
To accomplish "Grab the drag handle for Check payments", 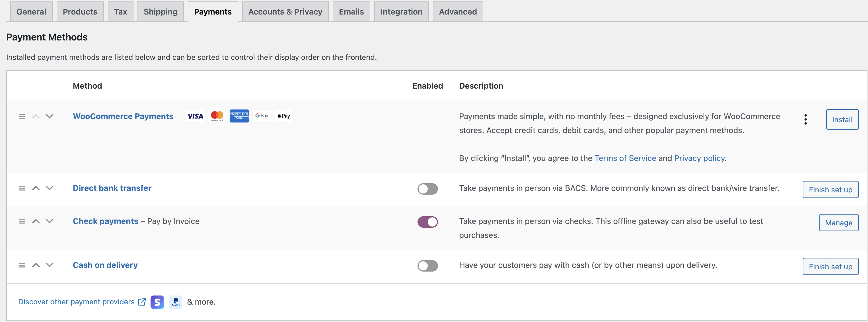I will pyautogui.click(x=22, y=221).
